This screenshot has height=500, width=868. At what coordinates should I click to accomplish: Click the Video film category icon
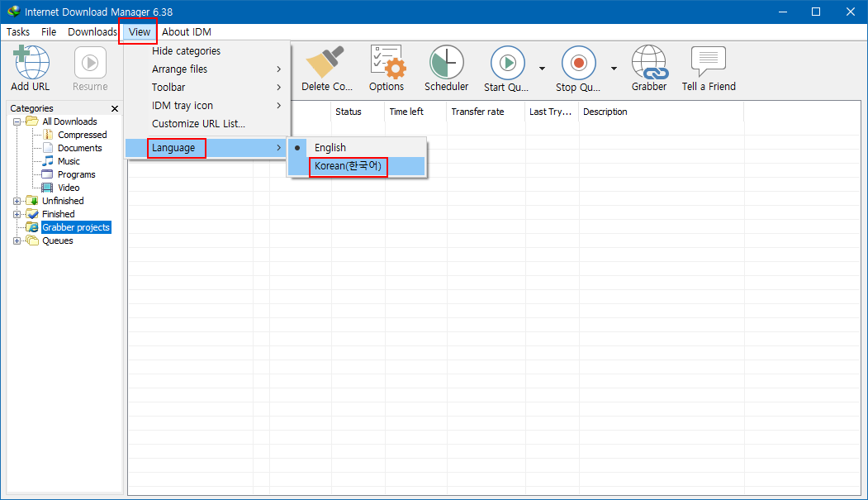click(48, 188)
